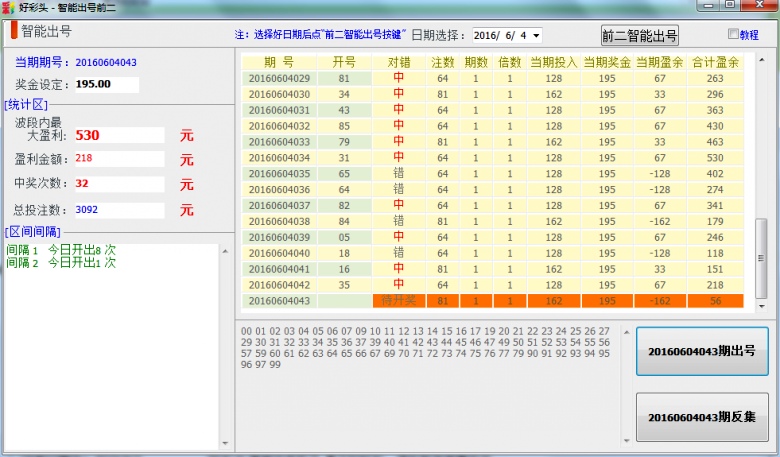Image resolution: width=780 pixels, height=457 pixels.
Task: Click the 20160604043期出号 button
Action: pos(701,351)
